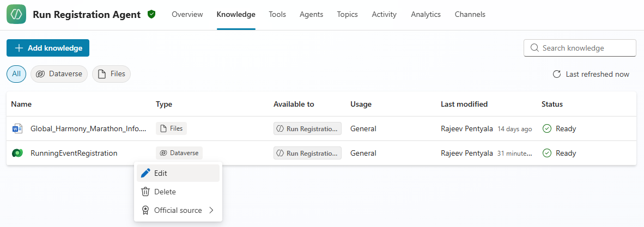The height and width of the screenshot is (227, 644).
Task: Click the trash can Delete icon
Action: click(x=145, y=192)
